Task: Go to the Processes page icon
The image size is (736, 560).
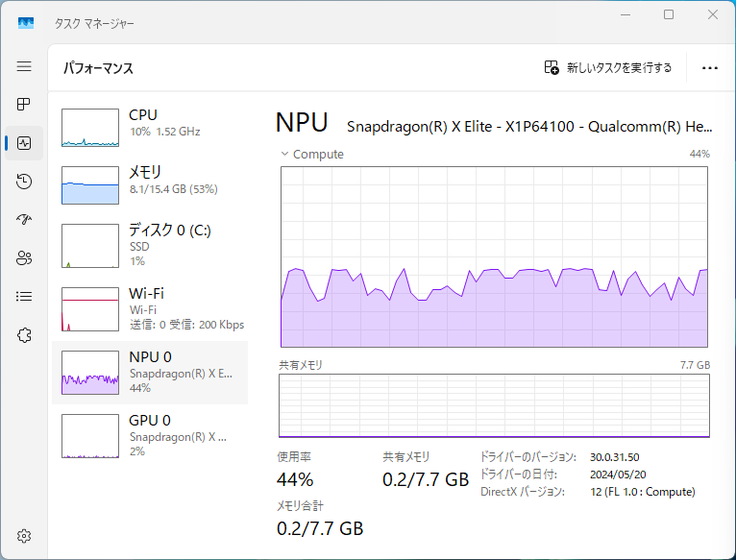Action: click(24, 105)
